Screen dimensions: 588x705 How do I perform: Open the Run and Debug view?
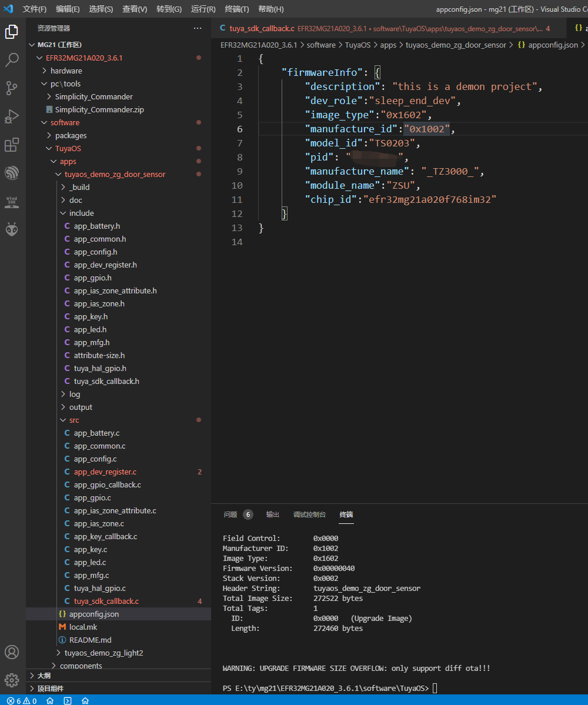tap(12, 116)
